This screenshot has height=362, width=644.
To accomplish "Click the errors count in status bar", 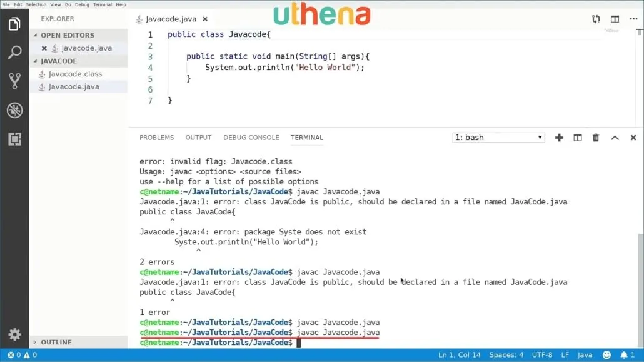I will point(14,355).
